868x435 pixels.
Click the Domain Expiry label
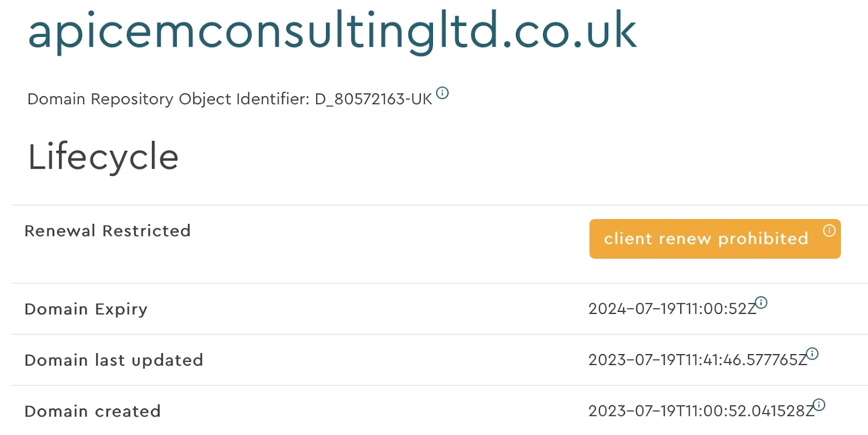point(86,309)
